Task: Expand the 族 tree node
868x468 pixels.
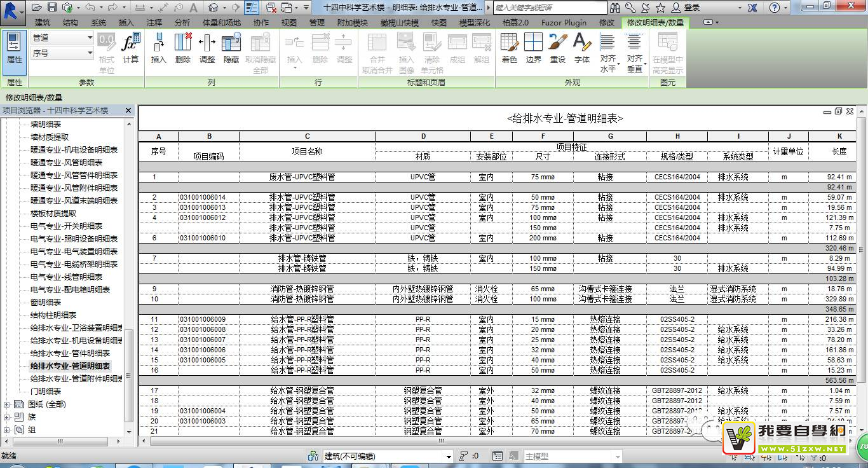Action: coord(8,417)
